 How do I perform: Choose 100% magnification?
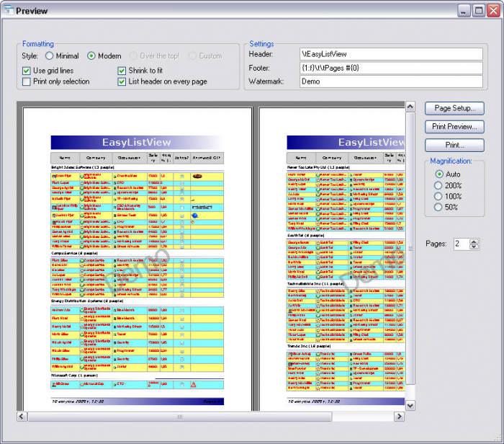click(438, 196)
